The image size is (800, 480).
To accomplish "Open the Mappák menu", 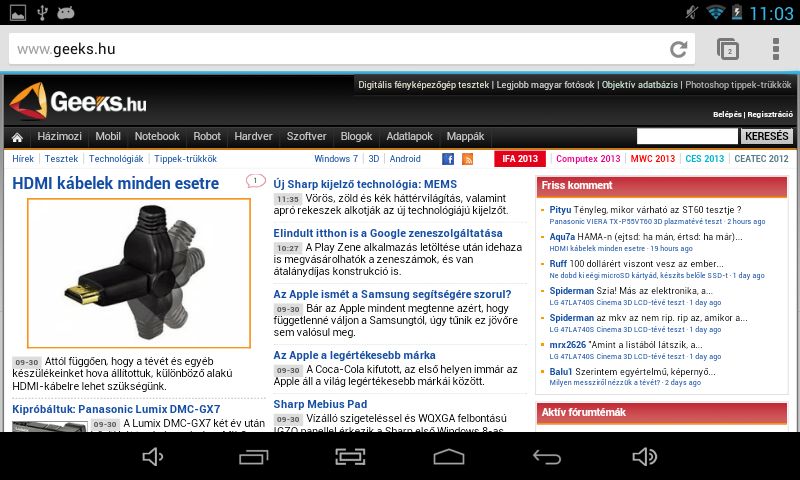I will (x=465, y=137).
